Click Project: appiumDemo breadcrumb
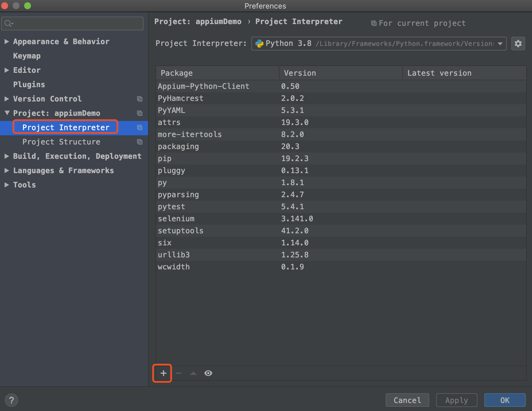The height and width of the screenshot is (411, 532). click(198, 21)
